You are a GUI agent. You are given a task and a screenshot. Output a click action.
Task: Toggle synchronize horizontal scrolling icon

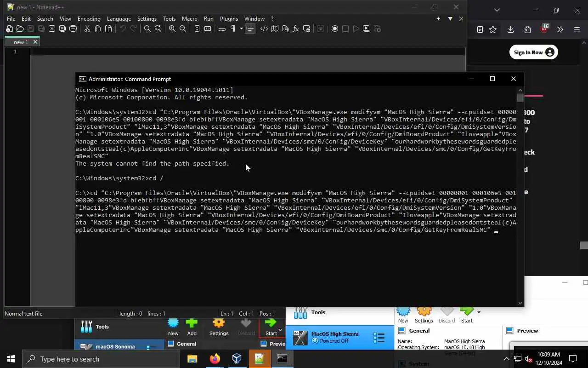coord(208,29)
